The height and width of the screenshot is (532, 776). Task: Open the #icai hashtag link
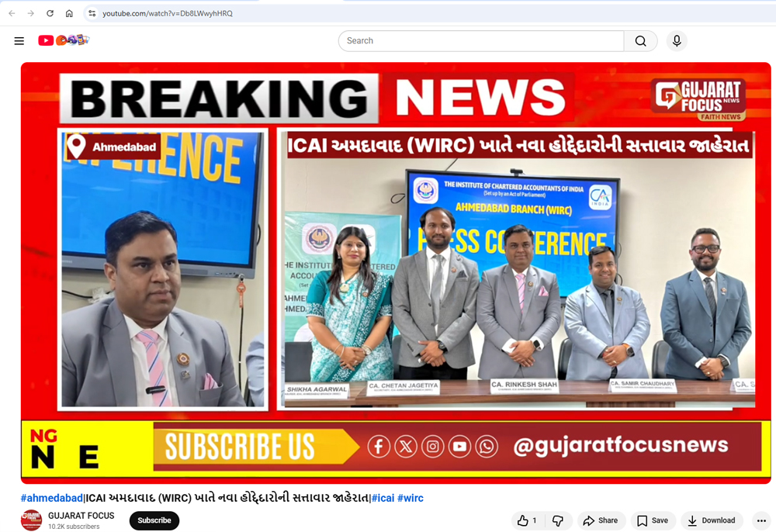[383, 498]
